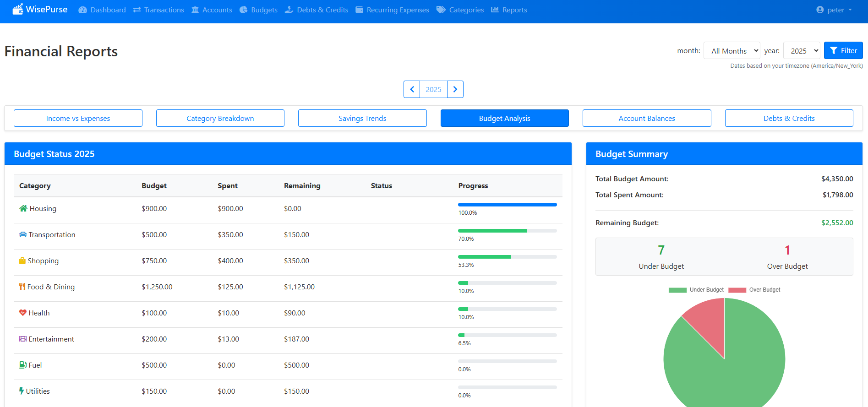Click the $2,552.00 remaining budget value
The image size is (868, 407).
click(x=837, y=222)
